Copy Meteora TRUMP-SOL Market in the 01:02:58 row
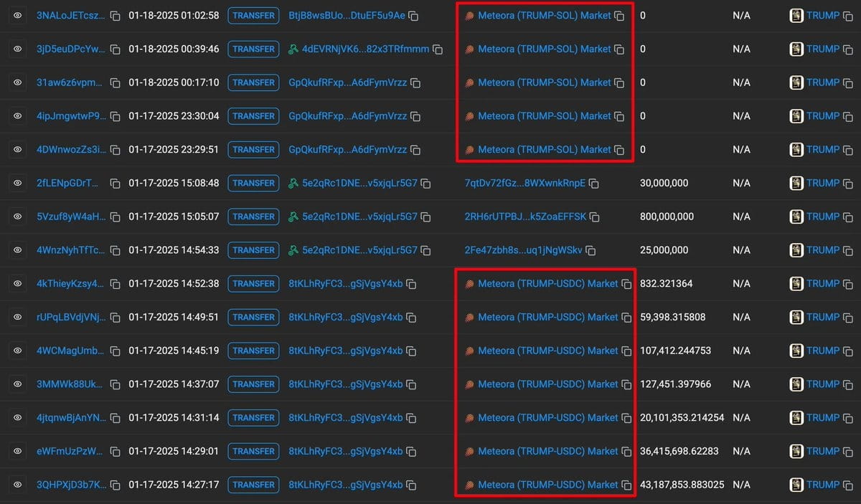 pos(620,16)
